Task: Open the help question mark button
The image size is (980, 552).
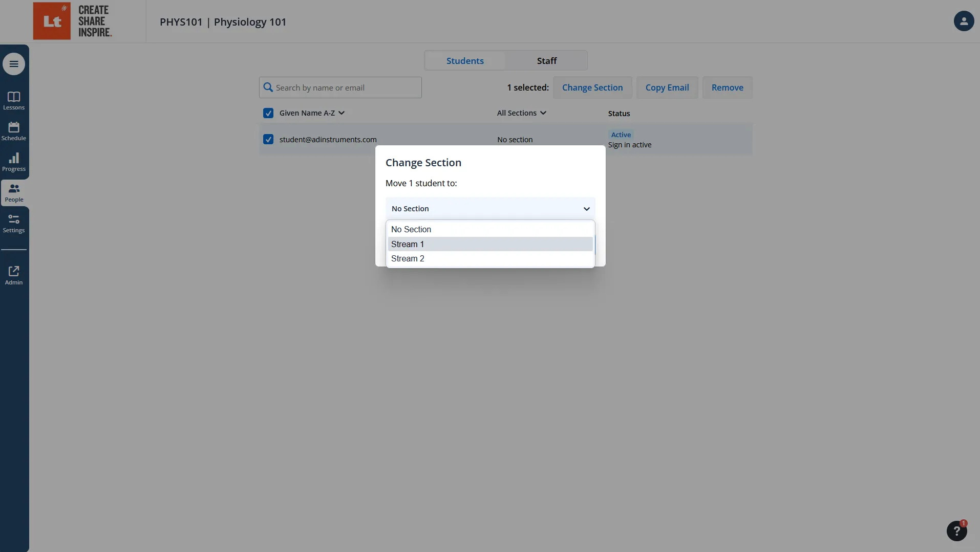Action: pos(956,531)
